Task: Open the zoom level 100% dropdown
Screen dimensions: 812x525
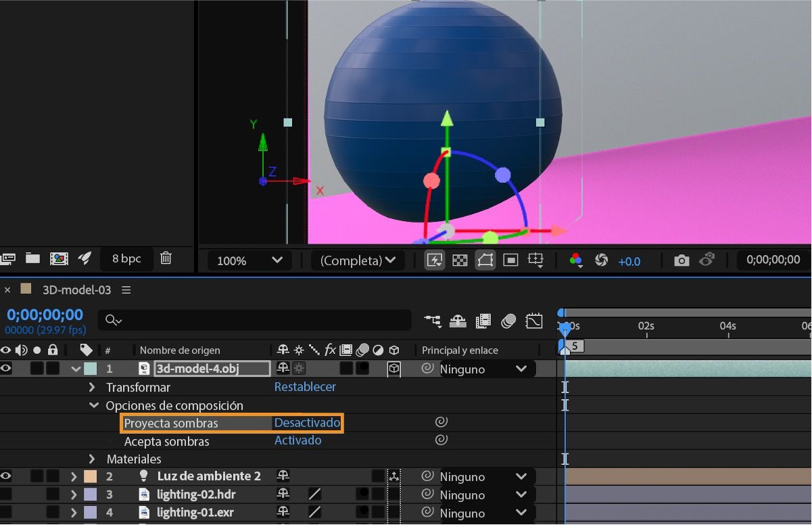Action: pyautogui.click(x=248, y=260)
